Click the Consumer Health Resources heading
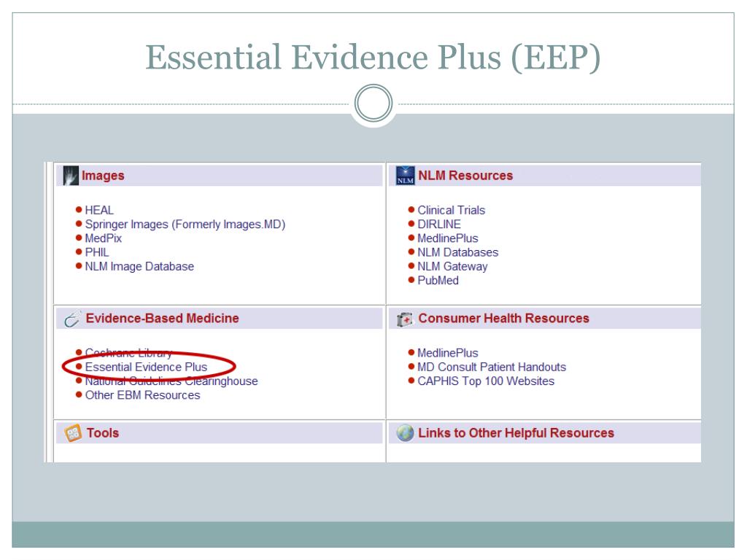This screenshot has height=560, width=747. [x=504, y=318]
